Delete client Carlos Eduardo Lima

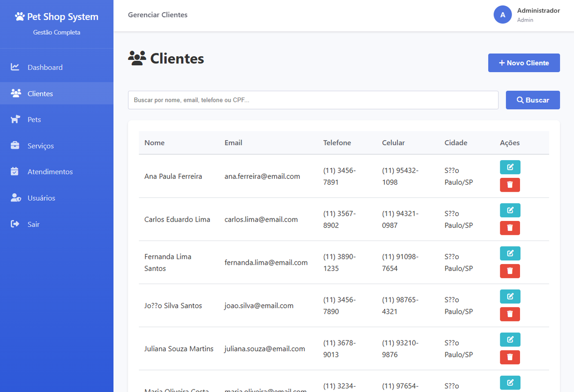(510, 228)
